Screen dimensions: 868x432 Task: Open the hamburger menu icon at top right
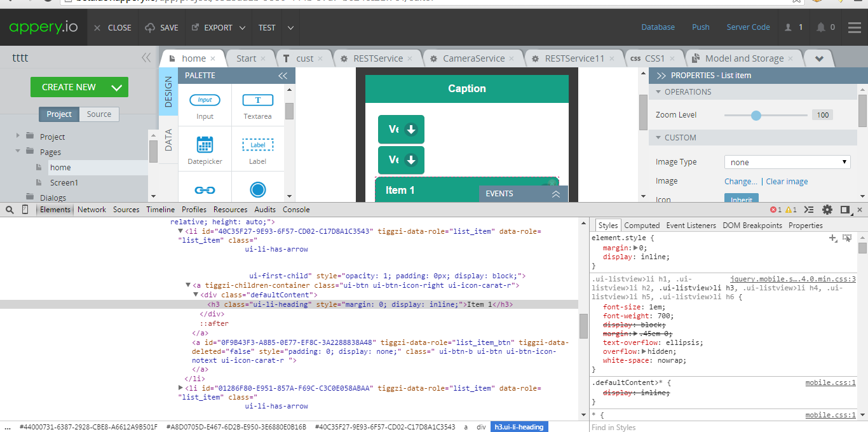855,27
